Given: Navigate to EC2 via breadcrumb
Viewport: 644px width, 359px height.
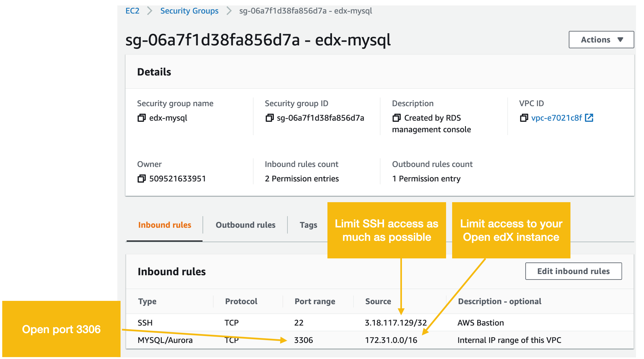Looking at the screenshot, I should (x=132, y=11).
